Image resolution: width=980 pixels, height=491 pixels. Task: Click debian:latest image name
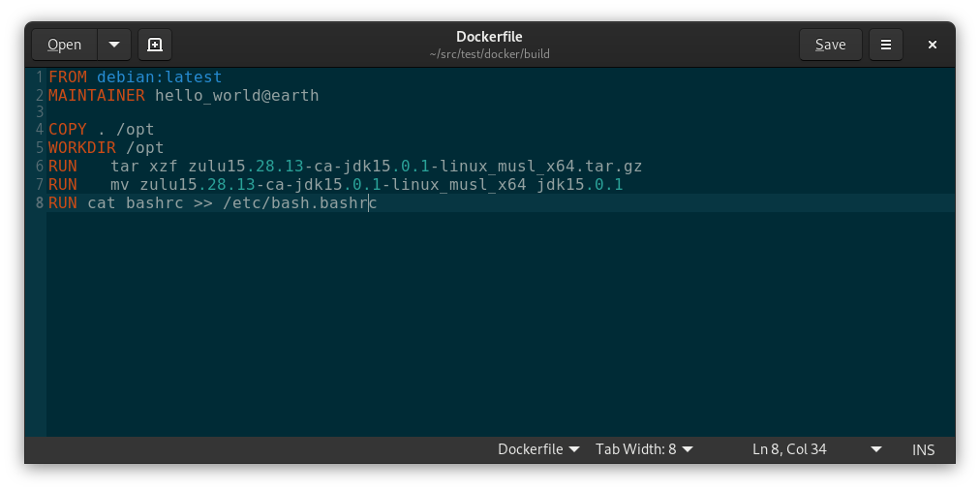click(159, 77)
